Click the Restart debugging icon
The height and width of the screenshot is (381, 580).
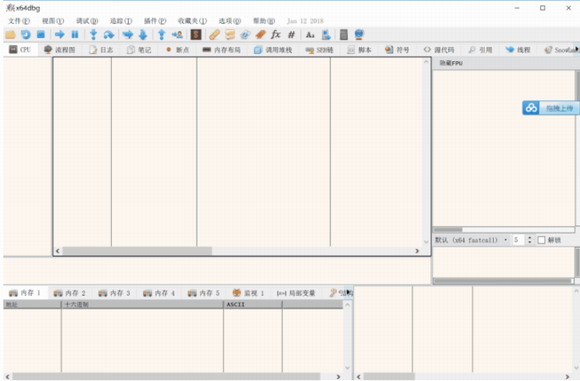click(26, 35)
